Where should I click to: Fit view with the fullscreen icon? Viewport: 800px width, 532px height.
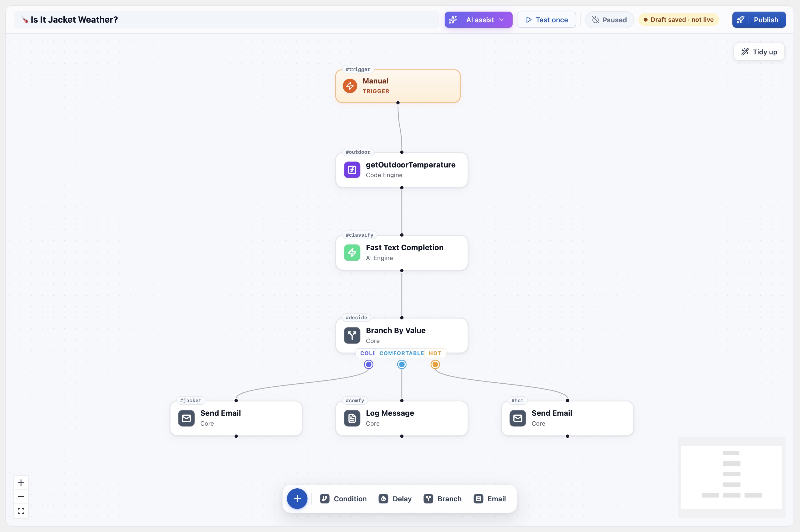coord(21,511)
